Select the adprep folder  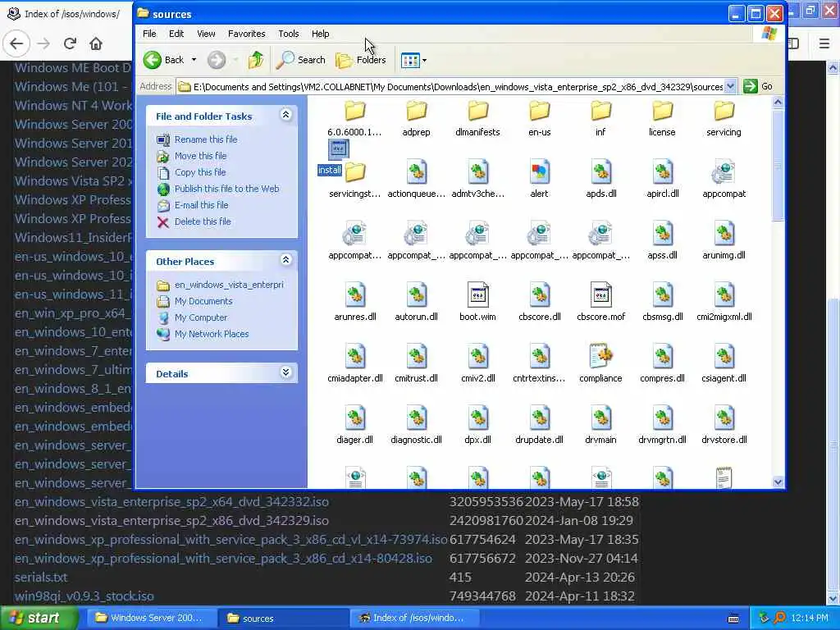click(416, 119)
